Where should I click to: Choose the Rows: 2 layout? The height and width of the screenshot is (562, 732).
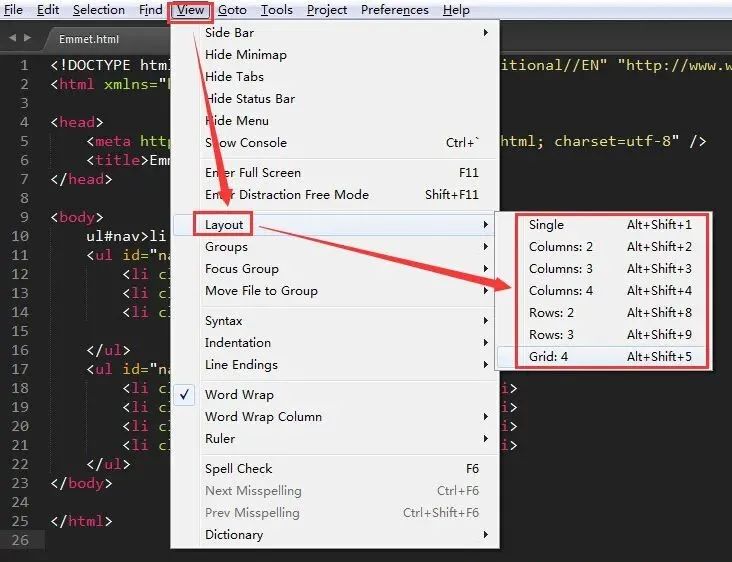click(x=604, y=312)
